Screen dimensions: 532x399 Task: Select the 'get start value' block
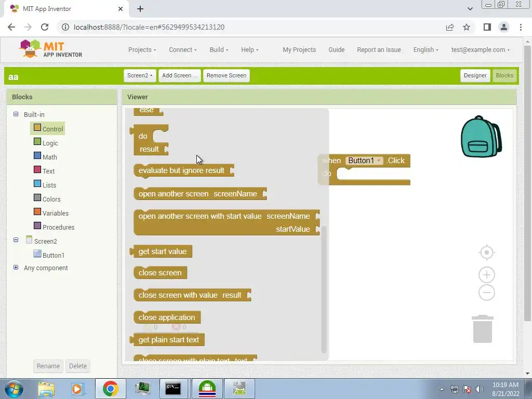(161, 251)
